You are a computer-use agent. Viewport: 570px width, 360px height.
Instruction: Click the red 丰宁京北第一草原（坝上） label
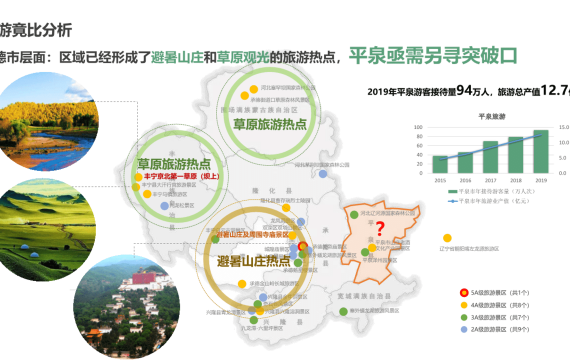[182, 176]
